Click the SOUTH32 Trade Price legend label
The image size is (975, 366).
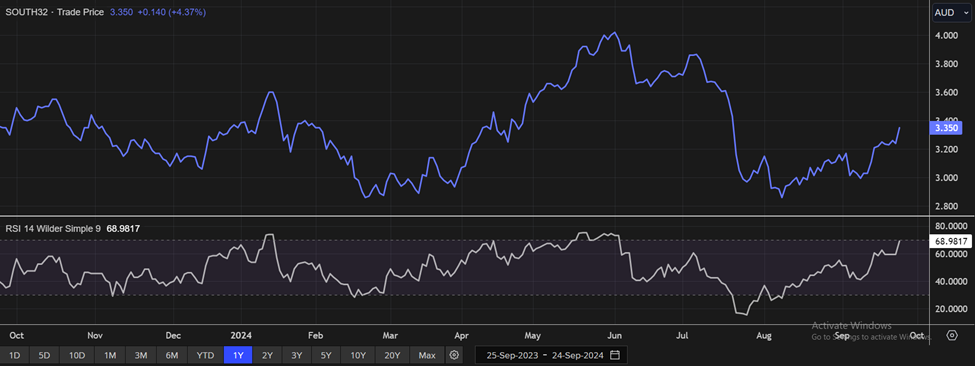(x=54, y=12)
